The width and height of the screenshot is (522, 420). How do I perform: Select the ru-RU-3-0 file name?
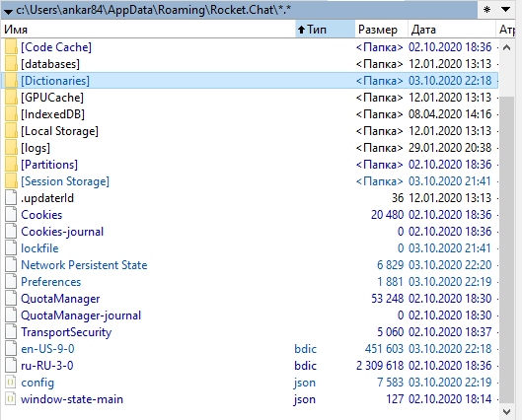[x=47, y=366]
